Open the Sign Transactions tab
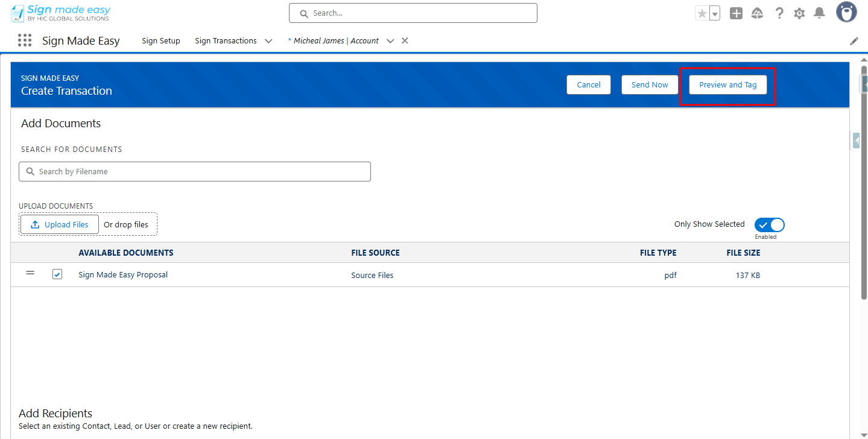868x439 pixels. [226, 41]
